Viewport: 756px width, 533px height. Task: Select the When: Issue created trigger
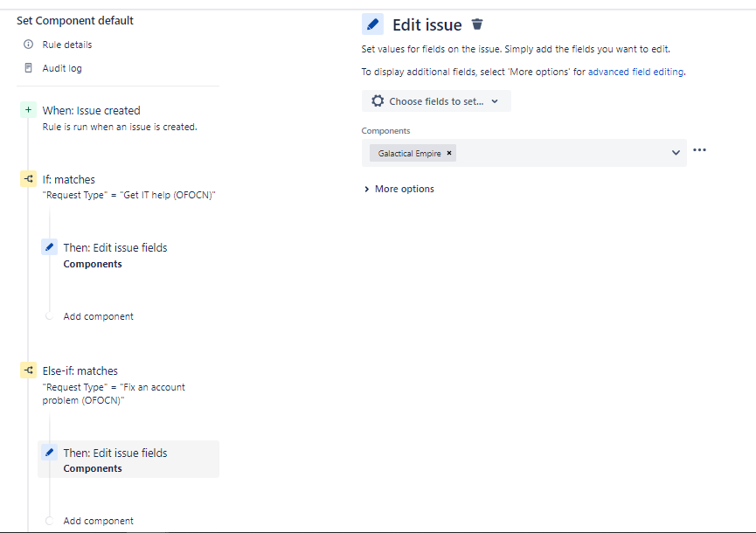click(x=91, y=110)
